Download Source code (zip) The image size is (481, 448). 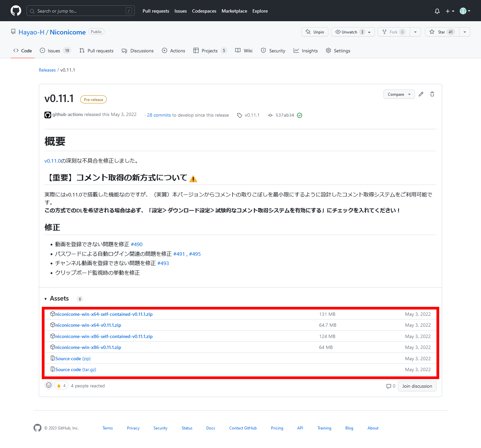pos(73,359)
